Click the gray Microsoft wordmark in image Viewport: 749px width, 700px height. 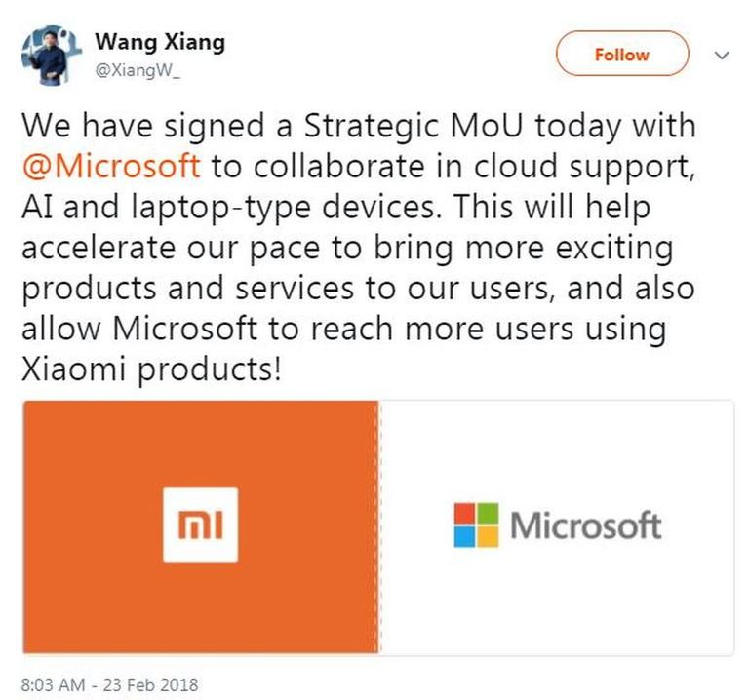click(585, 526)
